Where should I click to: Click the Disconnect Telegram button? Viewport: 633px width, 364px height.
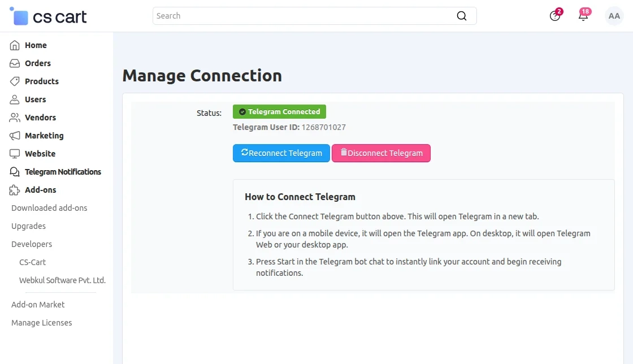click(381, 153)
